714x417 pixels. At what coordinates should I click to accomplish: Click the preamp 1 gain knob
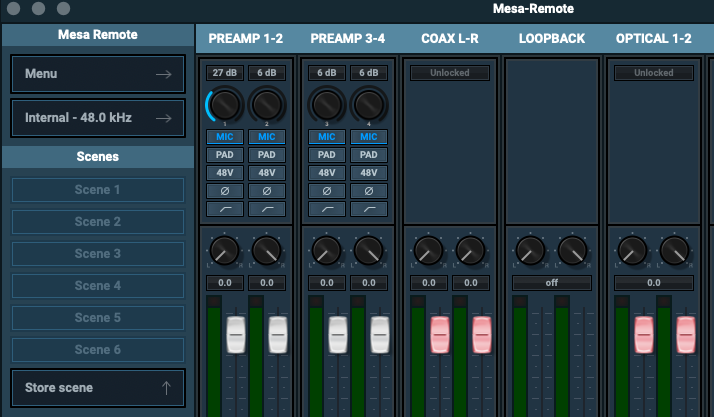tap(224, 105)
